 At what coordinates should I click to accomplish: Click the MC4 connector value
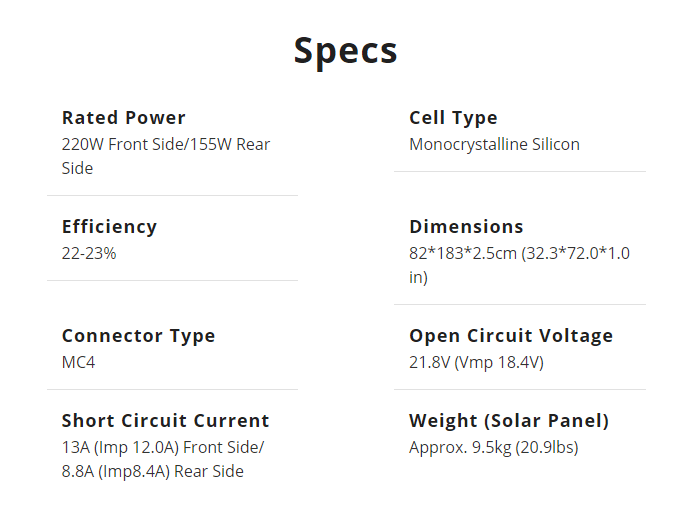click(79, 362)
